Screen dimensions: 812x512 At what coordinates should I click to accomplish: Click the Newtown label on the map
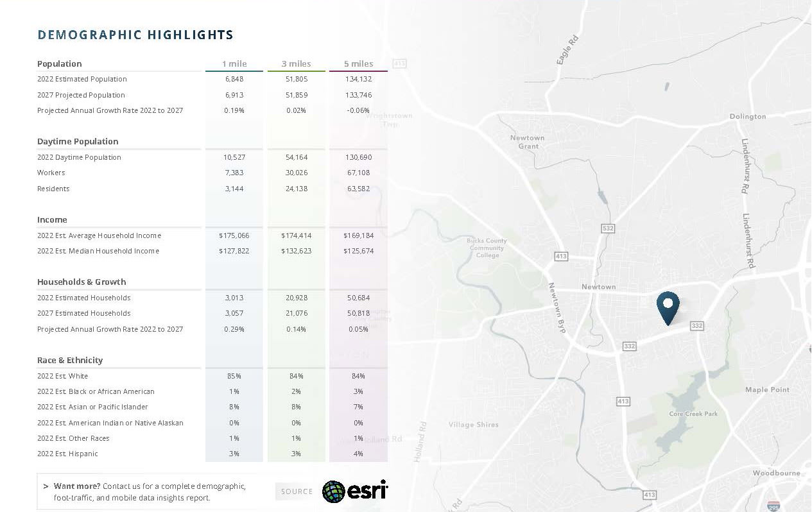click(598, 287)
